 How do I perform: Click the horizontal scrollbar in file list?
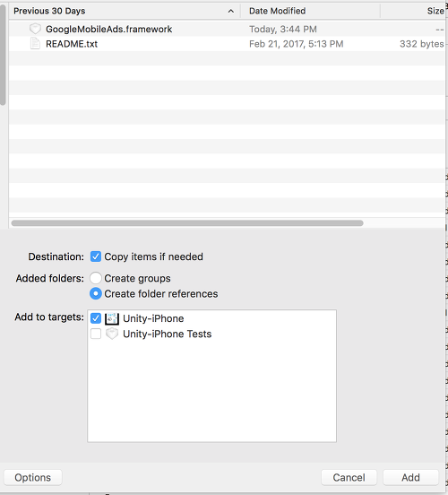[x=187, y=223]
